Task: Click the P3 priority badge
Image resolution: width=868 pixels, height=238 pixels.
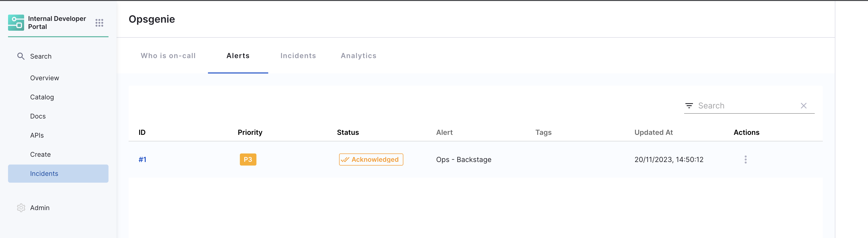Action: 248,159
